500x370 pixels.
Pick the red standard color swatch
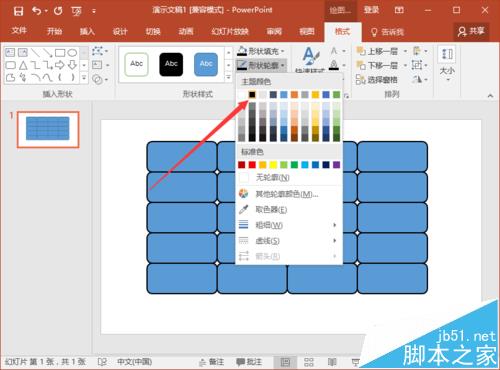tap(252, 164)
